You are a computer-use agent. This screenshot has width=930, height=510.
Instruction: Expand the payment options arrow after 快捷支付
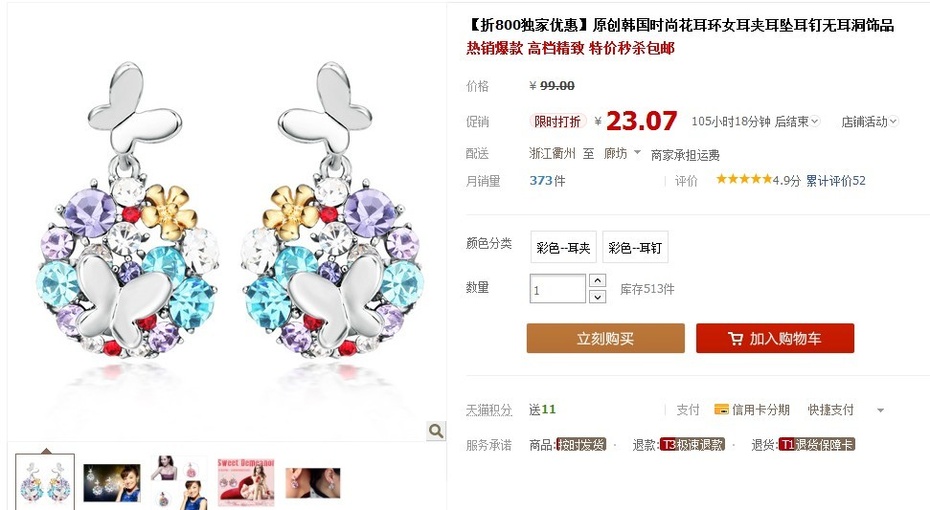[881, 410]
